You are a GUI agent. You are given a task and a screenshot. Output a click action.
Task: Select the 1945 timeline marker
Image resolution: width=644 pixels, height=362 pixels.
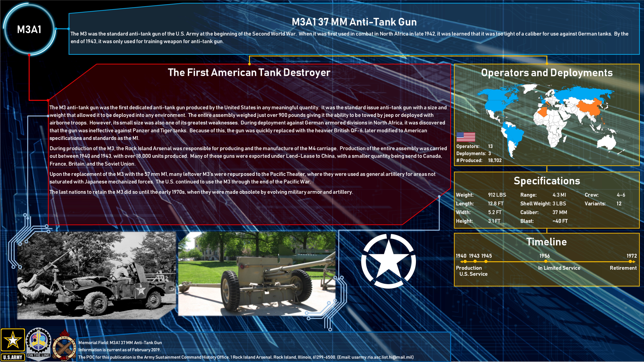(x=486, y=262)
